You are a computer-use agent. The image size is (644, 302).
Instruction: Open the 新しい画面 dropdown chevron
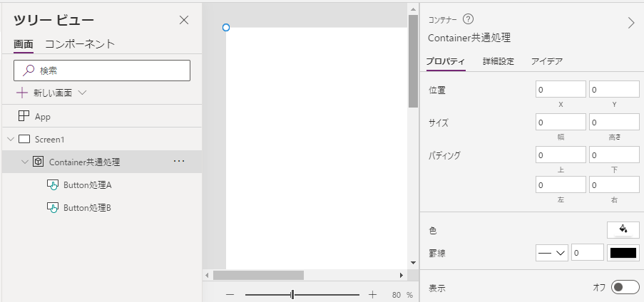point(82,93)
